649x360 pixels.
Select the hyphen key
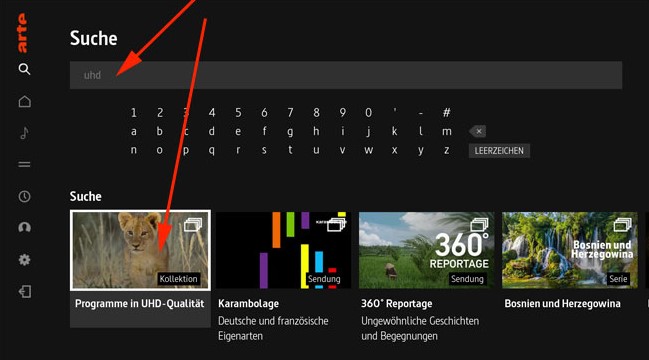(x=421, y=113)
